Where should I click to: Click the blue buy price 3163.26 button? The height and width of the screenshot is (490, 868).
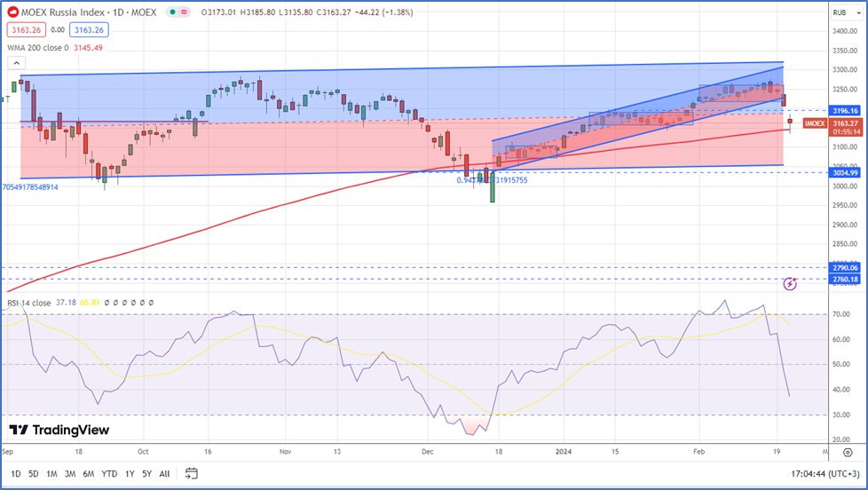pyautogui.click(x=89, y=30)
